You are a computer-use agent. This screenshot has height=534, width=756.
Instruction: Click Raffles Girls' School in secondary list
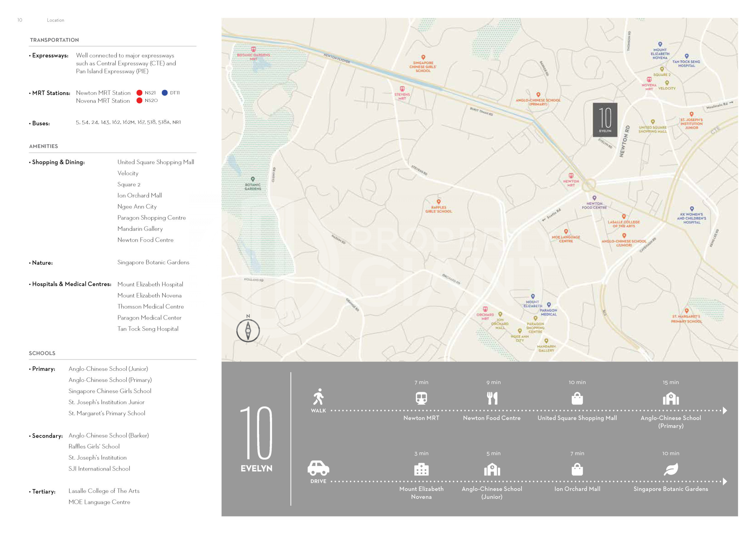(94, 446)
